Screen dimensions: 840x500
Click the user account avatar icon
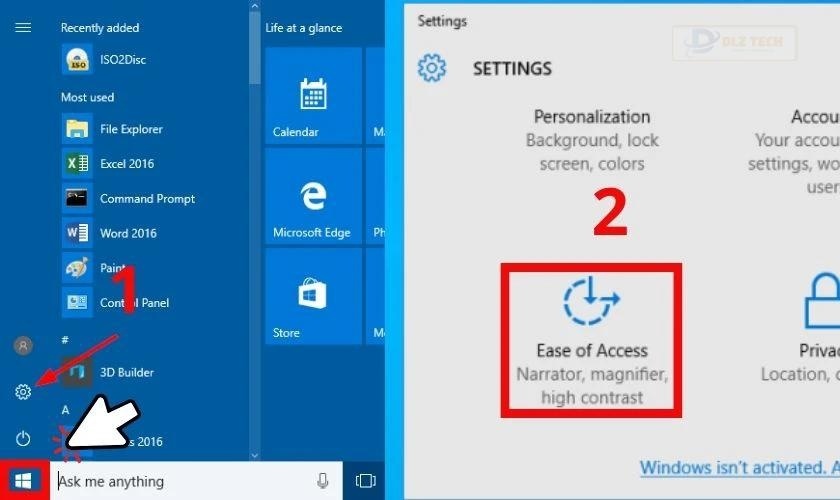pos(23,346)
